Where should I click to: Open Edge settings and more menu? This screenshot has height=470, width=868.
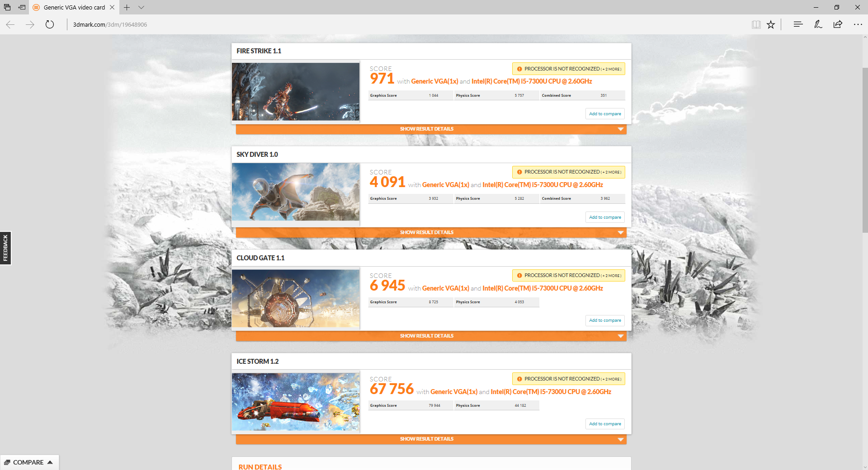click(x=858, y=24)
